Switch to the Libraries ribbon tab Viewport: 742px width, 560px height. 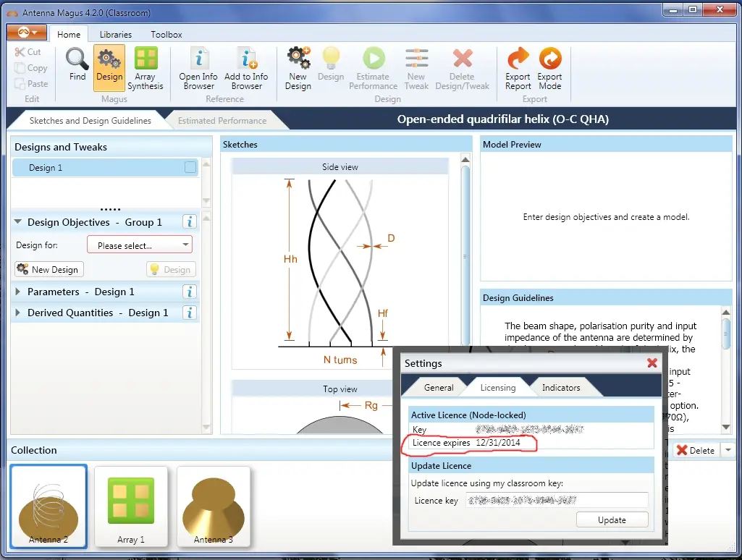coord(116,35)
